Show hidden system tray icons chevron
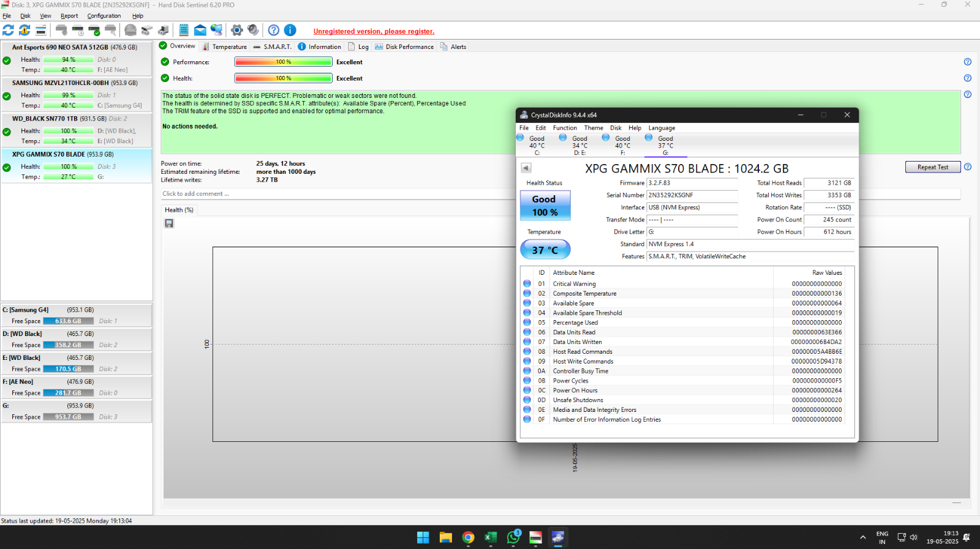Image resolution: width=980 pixels, height=549 pixels. tap(863, 537)
